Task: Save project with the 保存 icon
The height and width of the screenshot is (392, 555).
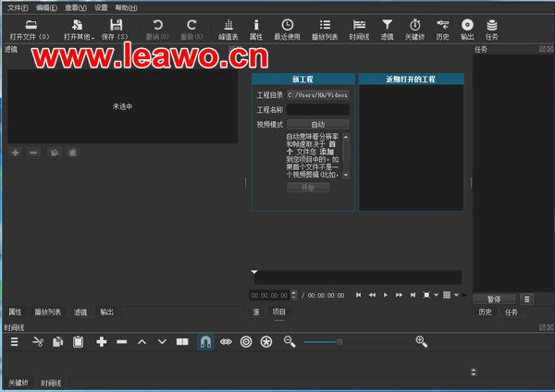Action: tap(115, 29)
